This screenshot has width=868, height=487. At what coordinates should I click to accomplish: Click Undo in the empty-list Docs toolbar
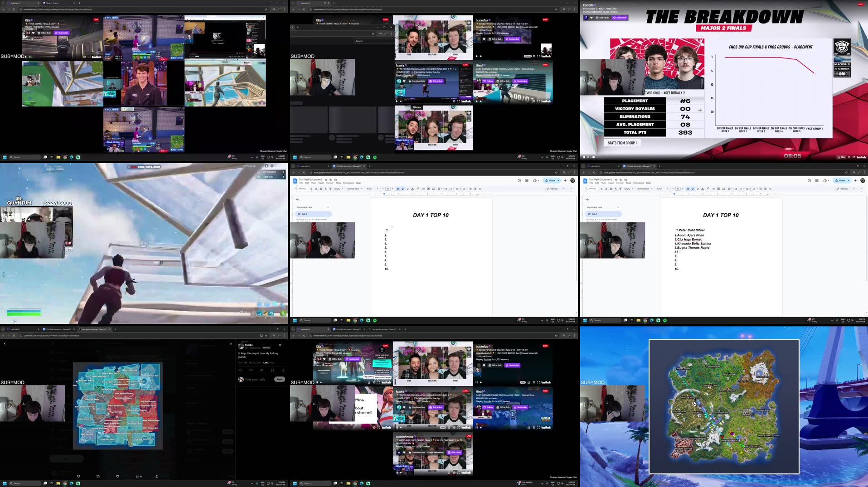[311, 188]
